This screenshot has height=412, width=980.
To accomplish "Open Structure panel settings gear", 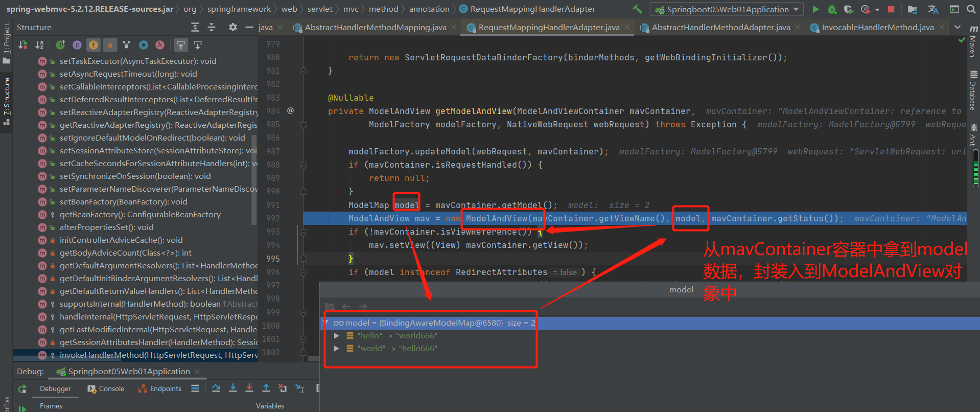I will 232,27.
